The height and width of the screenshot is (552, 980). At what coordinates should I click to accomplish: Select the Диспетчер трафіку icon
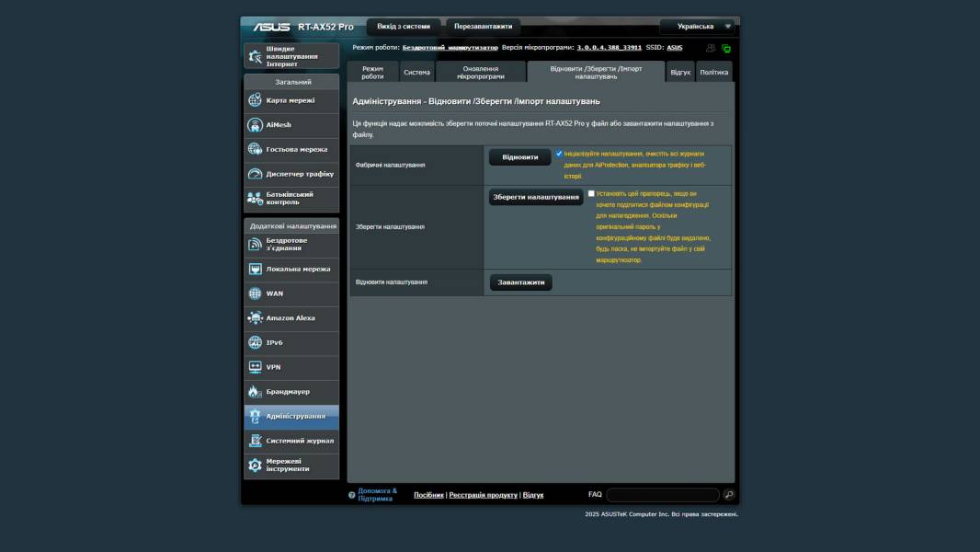coord(255,174)
